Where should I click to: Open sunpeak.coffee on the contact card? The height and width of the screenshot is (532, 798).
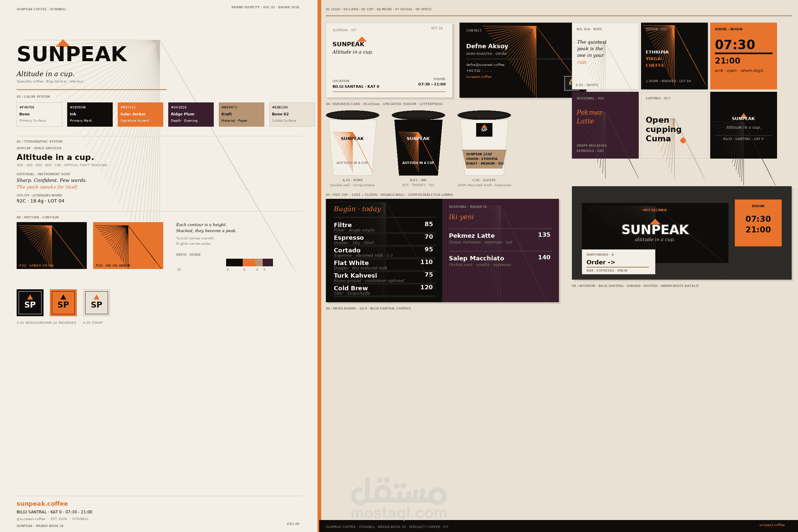pos(479,77)
